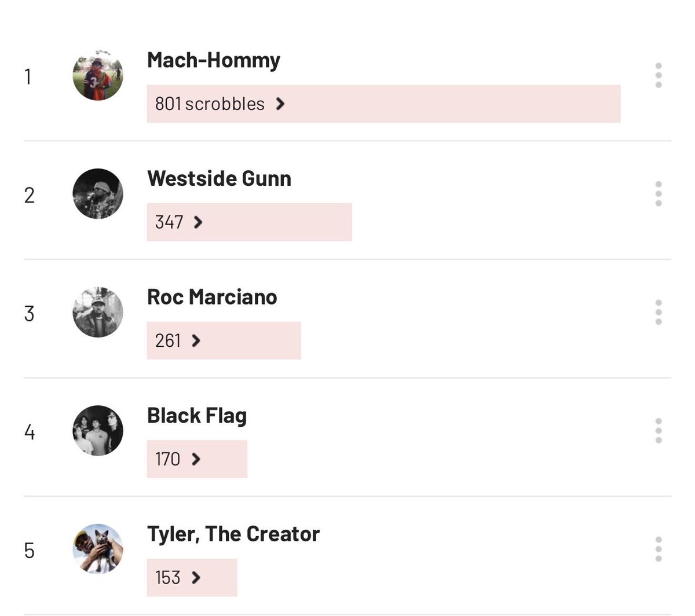
Task: Open the Westside Gunn artist page
Action: pos(220,178)
